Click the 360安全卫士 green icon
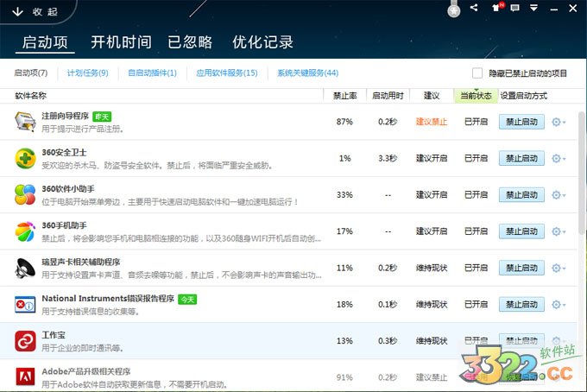The height and width of the screenshot is (392, 587). [x=25, y=158]
